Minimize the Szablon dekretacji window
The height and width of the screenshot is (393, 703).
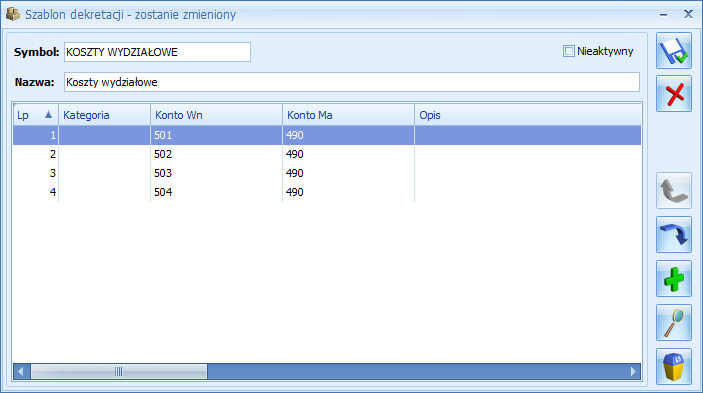[x=664, y=15]
